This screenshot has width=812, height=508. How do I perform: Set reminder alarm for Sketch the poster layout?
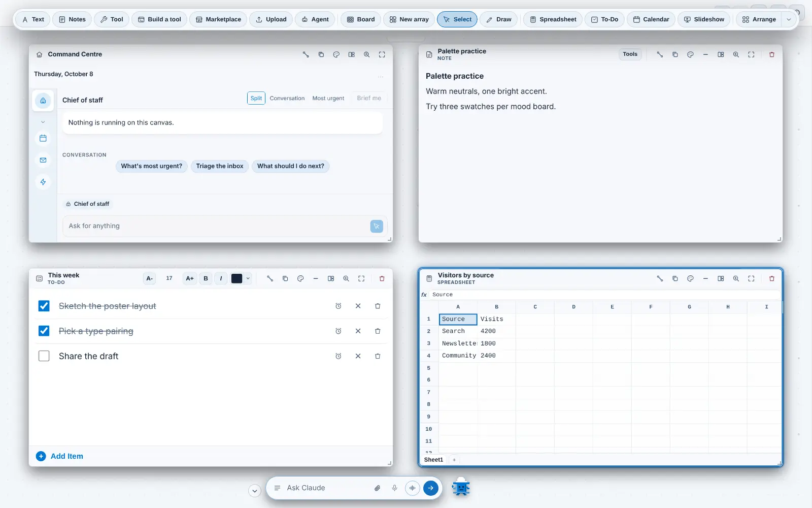(339, 306)
